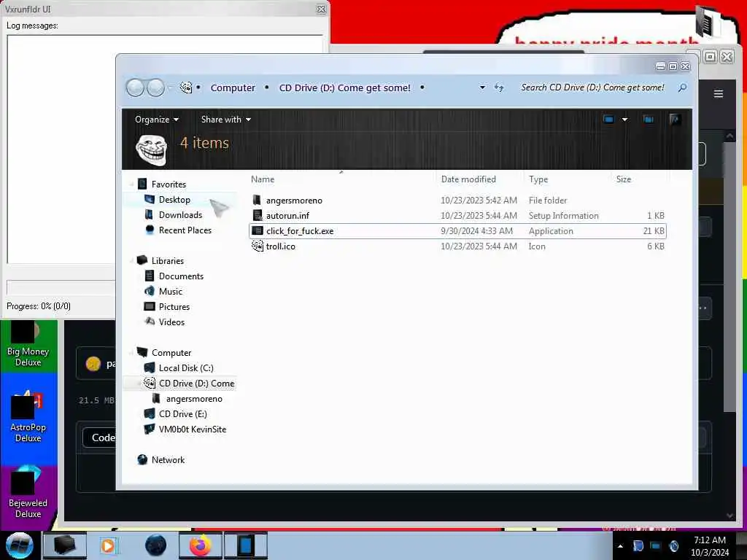Click the Setup Information type cell
The image size is (747, 560).
pos(563,216)
